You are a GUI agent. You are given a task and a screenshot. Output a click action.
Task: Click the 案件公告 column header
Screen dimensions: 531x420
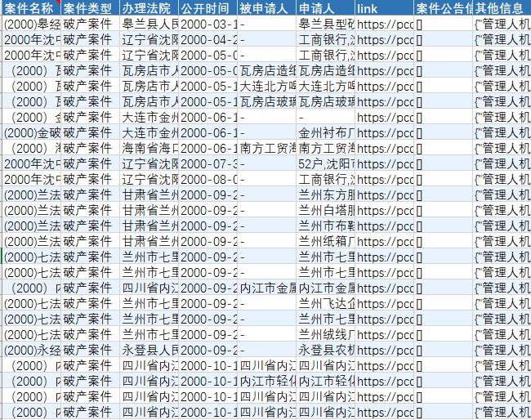click(x=443, y=8)
